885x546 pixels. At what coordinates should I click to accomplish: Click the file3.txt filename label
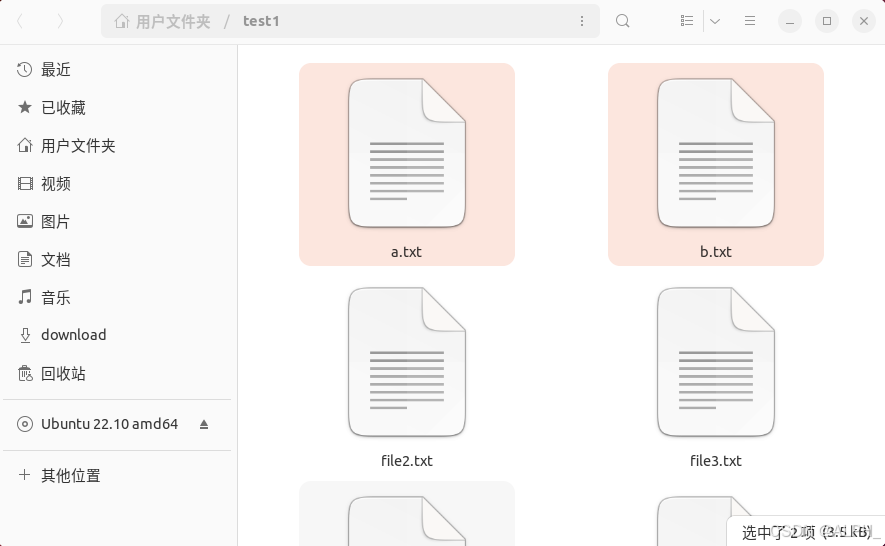(x=716, y=461)
